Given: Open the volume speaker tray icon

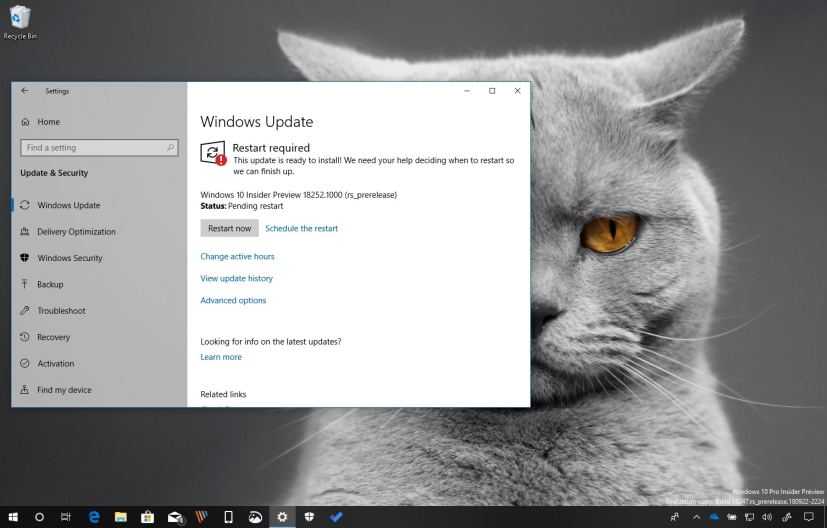Looking at the screenshot, I should coord(767,517).
